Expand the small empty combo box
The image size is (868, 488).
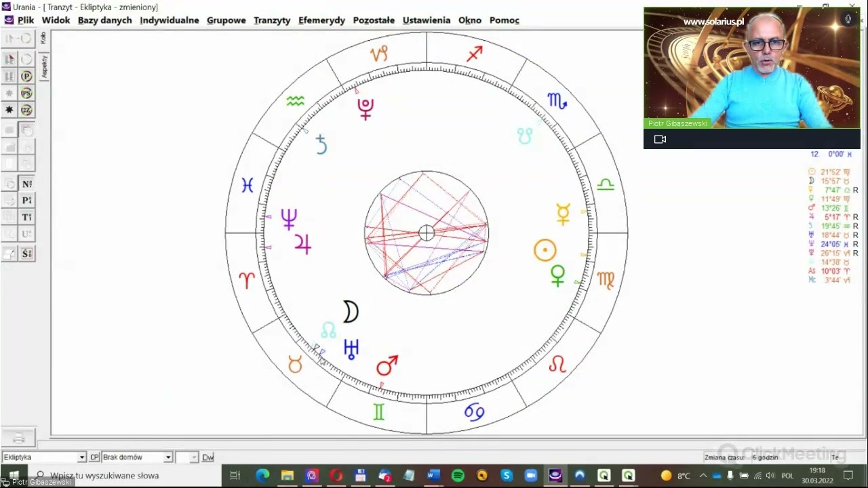tap(186, 457)
